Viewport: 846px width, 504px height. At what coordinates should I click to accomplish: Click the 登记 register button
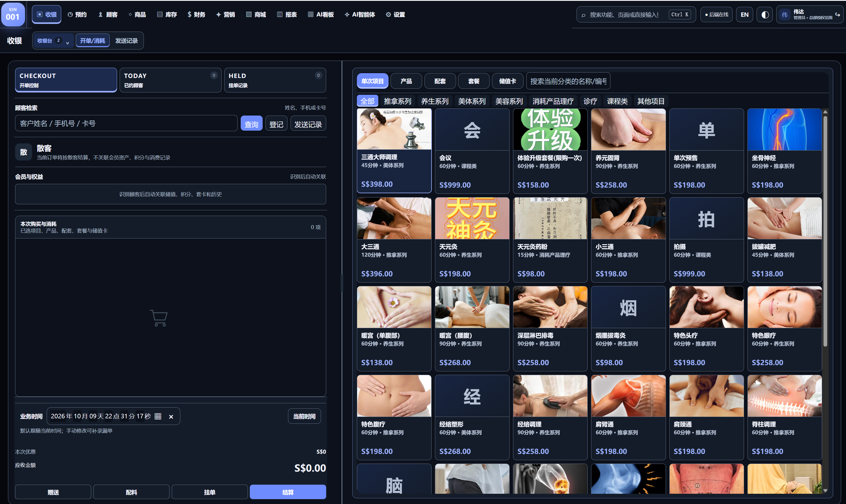[x=276, y=123]
